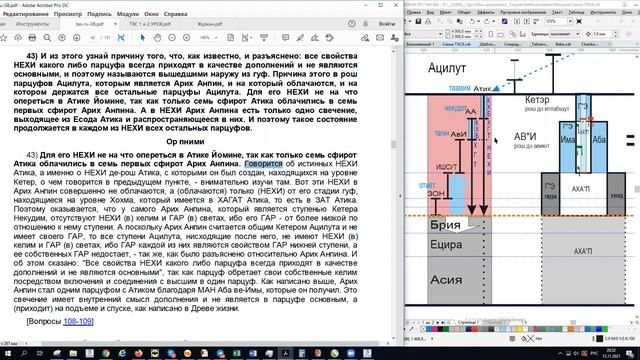Undo last action in CorelDRAW
The width and height of the screenshot is (640, 360).
tap(472, 21)
